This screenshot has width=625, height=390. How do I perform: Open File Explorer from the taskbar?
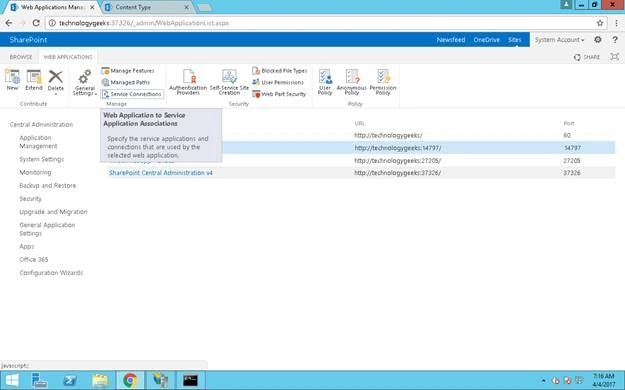100,380
